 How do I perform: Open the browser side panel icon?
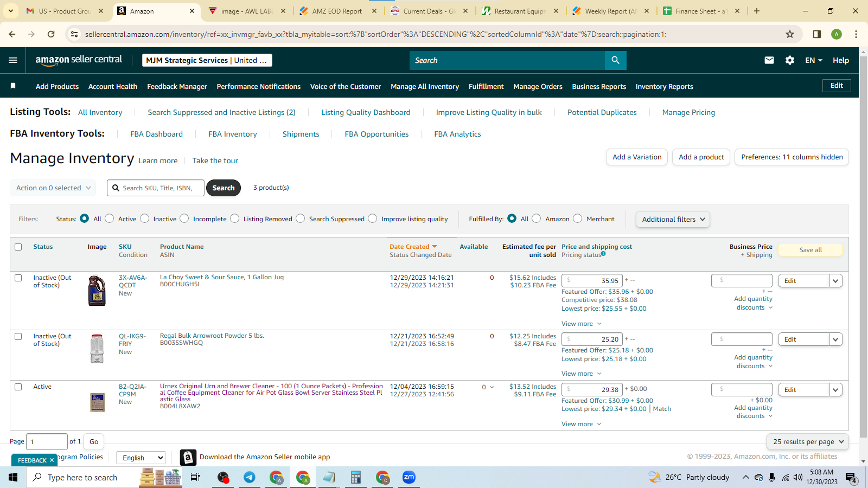(x=817, y=34)
